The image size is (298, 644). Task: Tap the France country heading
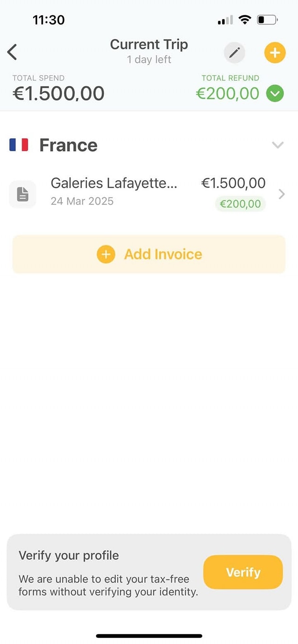coord(68,145)
